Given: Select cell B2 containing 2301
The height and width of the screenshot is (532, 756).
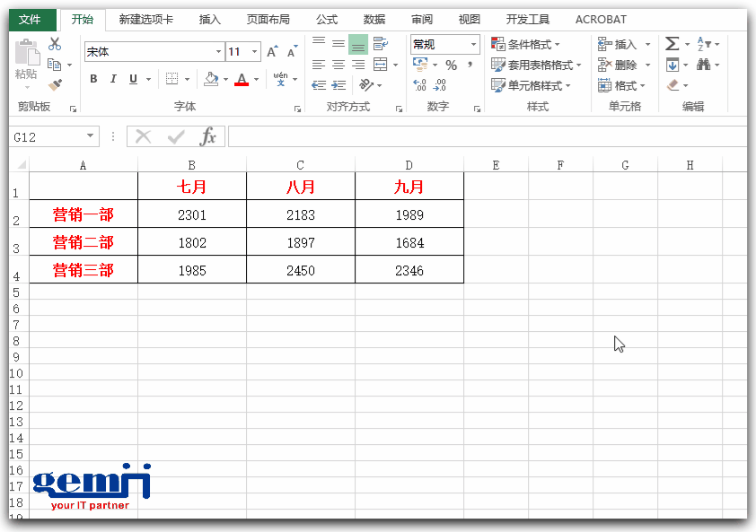Looking at the screenshot, I should tap(191, 214).
